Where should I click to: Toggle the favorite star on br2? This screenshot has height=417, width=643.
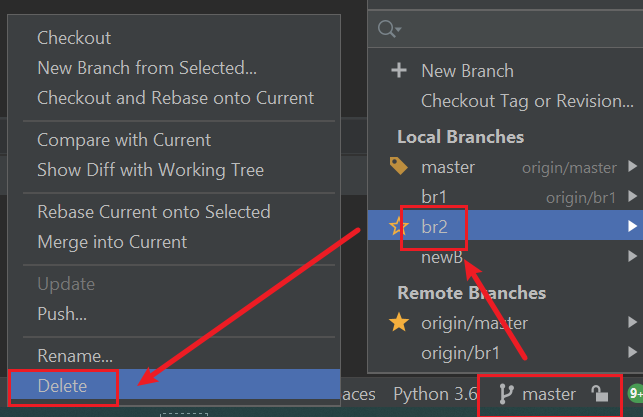pyautogui.click(x=398, y=226)
